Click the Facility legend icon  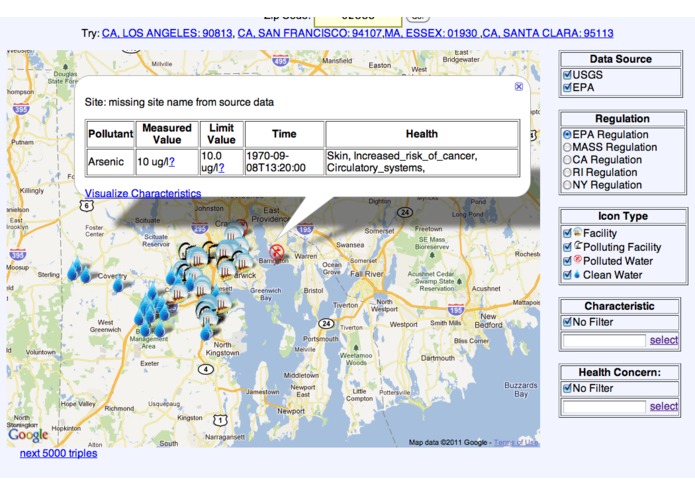[x=578, y=232]
